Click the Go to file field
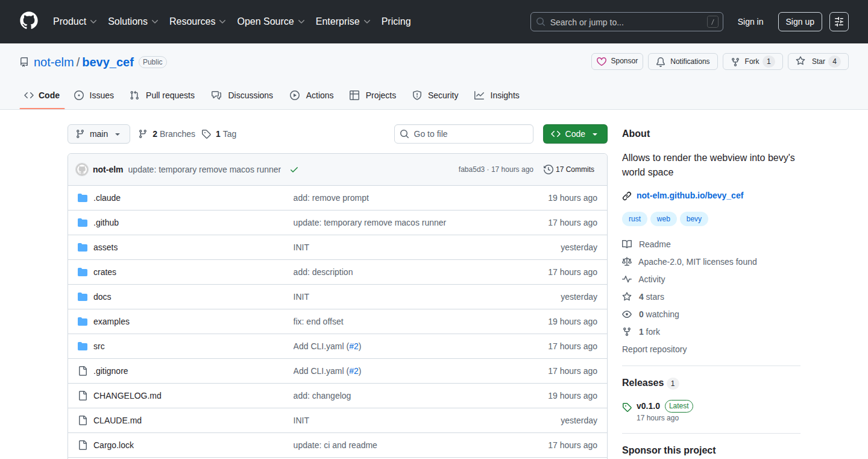Viewport: 868px width, 459px height. click(464, 134)
